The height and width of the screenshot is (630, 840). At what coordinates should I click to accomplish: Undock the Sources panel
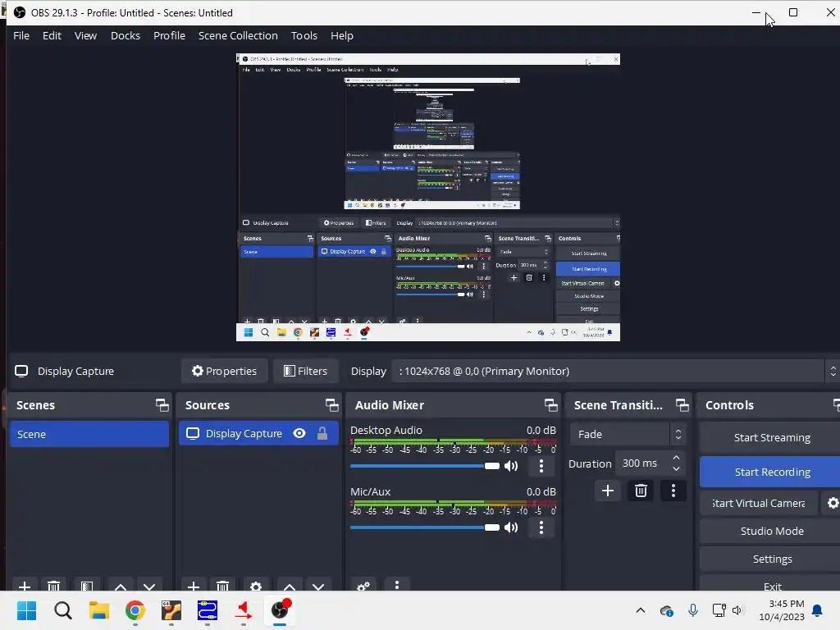[x=331, y=405]
